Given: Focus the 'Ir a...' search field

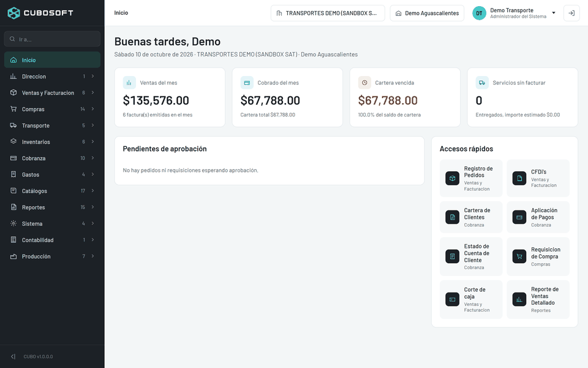Looking at the screenshot, I should (52, 39).
